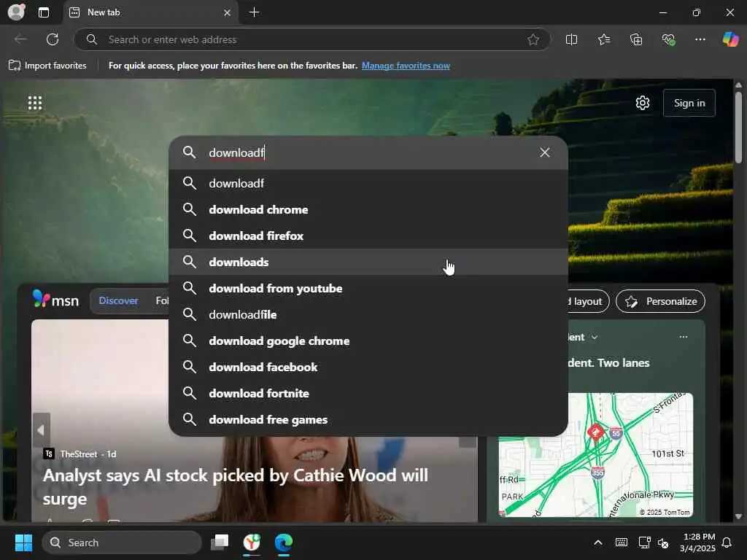Open notifications bell icon

(x=727, y=542)
